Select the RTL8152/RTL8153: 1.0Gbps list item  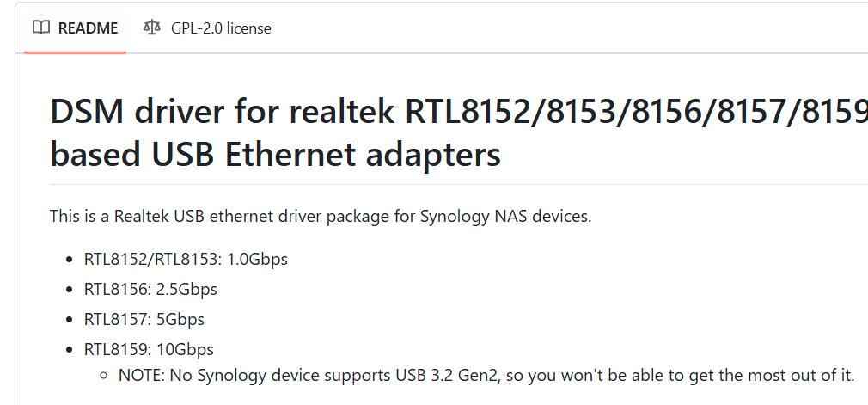coord(186,259)
